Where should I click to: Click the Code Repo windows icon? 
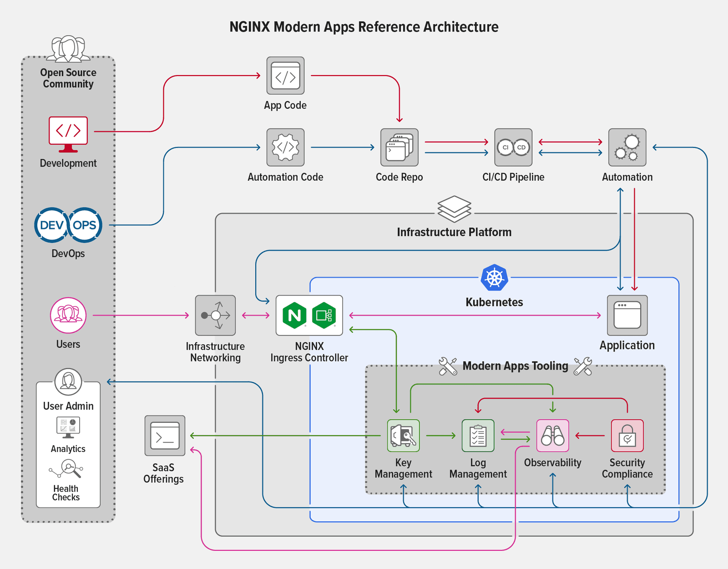(x=399, y=147)
